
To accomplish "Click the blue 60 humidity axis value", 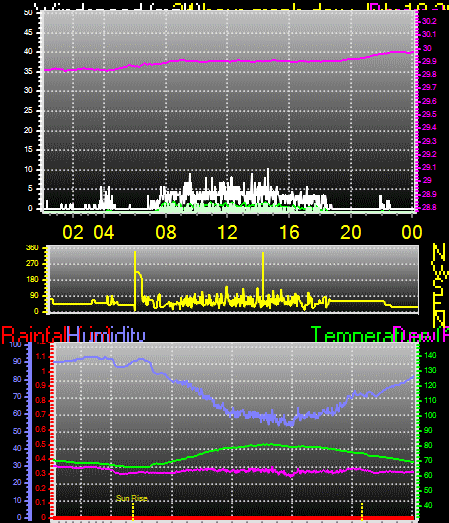I will 17,414.
